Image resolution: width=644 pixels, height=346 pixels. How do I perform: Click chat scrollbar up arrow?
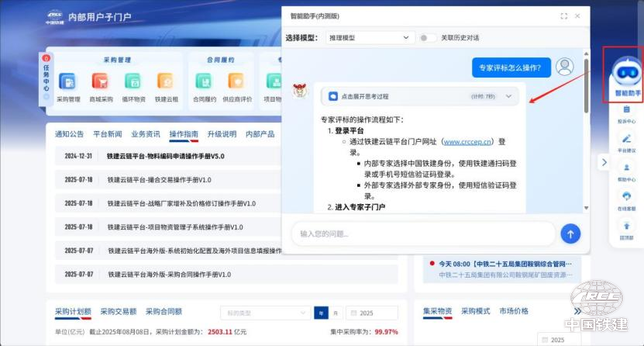(586, 54)
